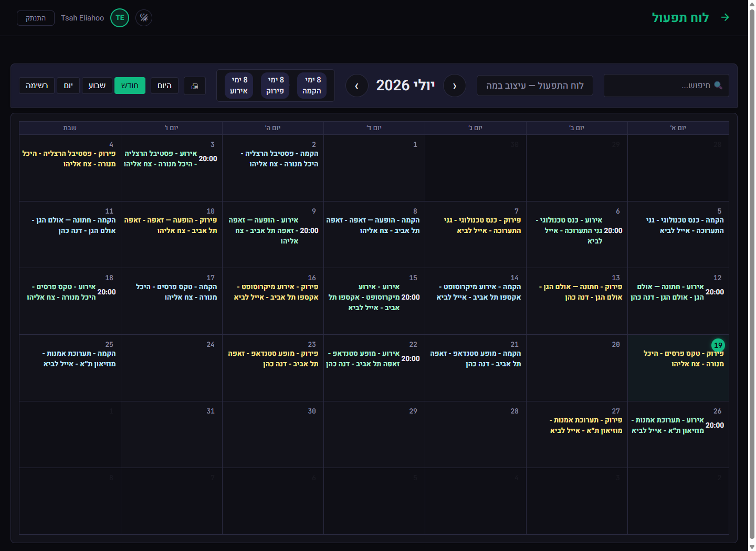Click the היום today button
The width and height of the screenshot is (756, 551).
[x=164, y=86]
